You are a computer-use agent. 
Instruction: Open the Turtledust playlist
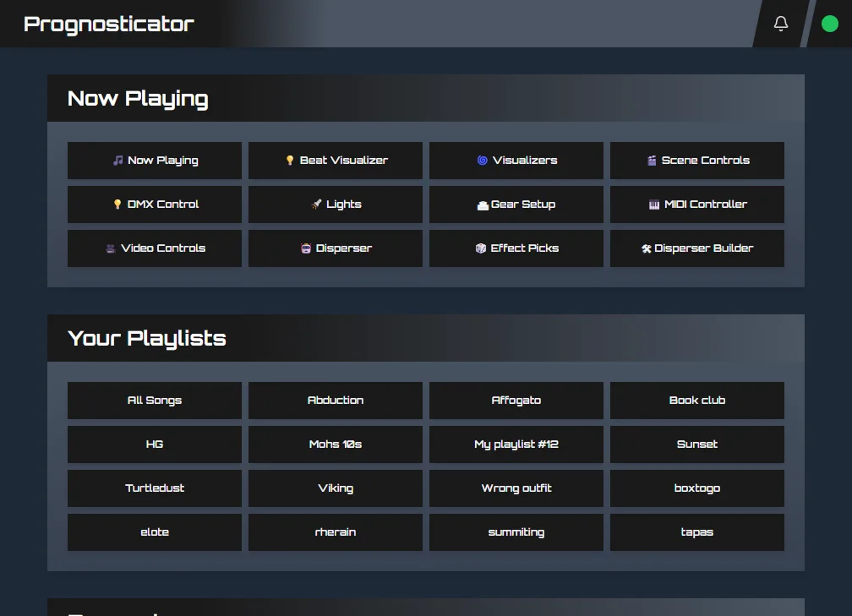click(155, 488)
